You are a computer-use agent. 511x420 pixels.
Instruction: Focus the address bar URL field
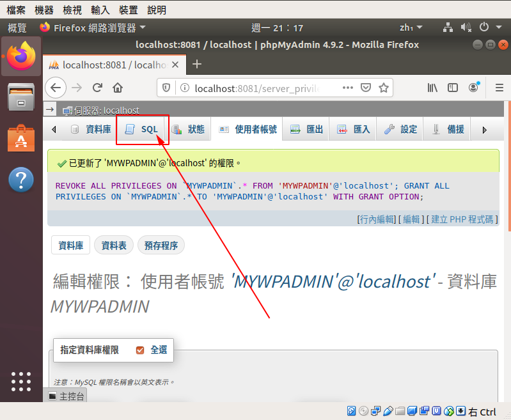[x=258, y=88]
